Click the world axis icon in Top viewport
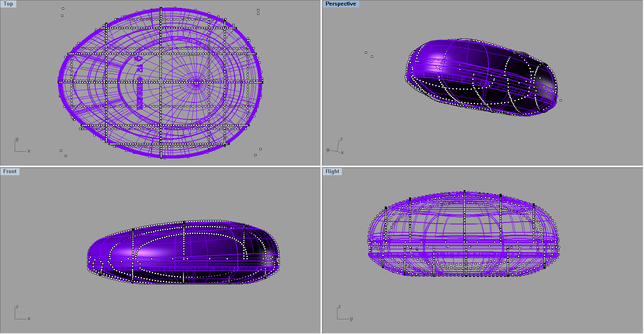The width and height of the screenshot is (644, 334). click(x=21, y=147)
